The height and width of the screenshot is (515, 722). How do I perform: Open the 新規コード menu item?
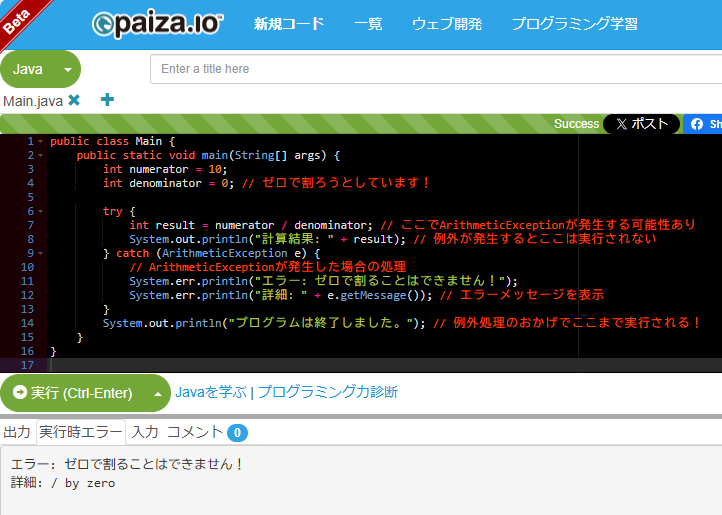pos(289,24)
